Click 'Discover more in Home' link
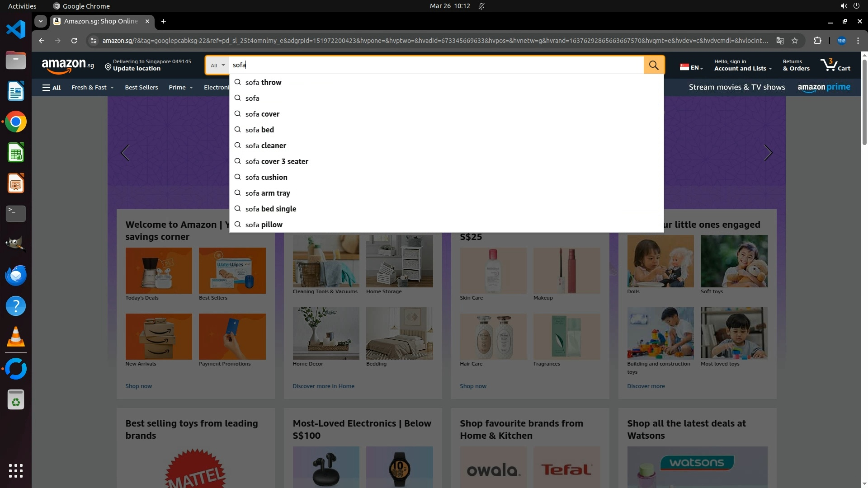The height and width of the screenshot is (488, 868). 323,386
